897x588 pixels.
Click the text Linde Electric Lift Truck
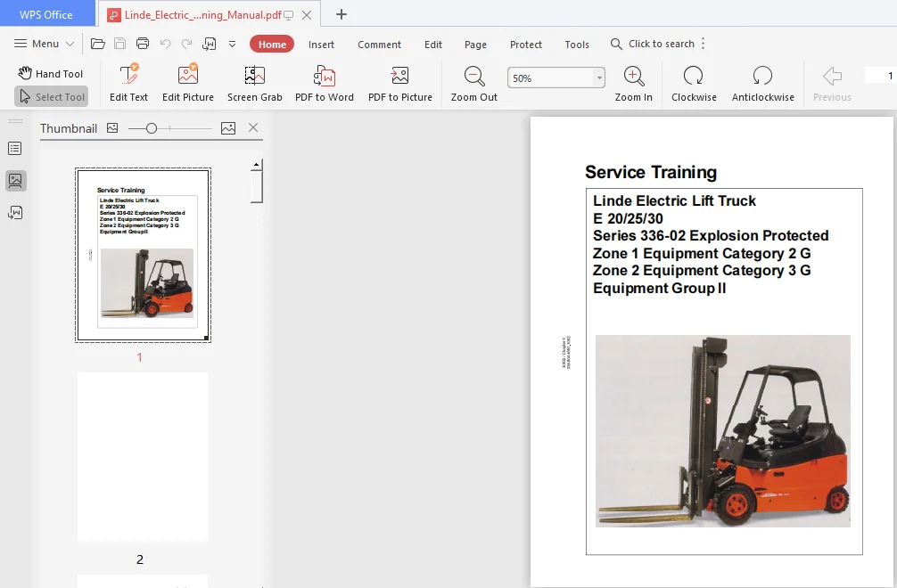click(x=674, y=200)
